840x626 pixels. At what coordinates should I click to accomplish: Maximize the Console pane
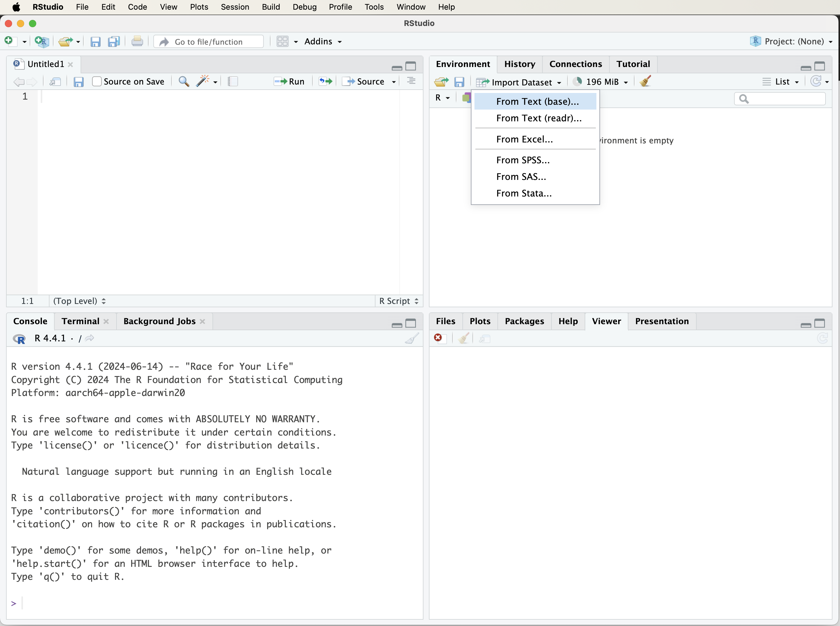click(x=411, y=324)
